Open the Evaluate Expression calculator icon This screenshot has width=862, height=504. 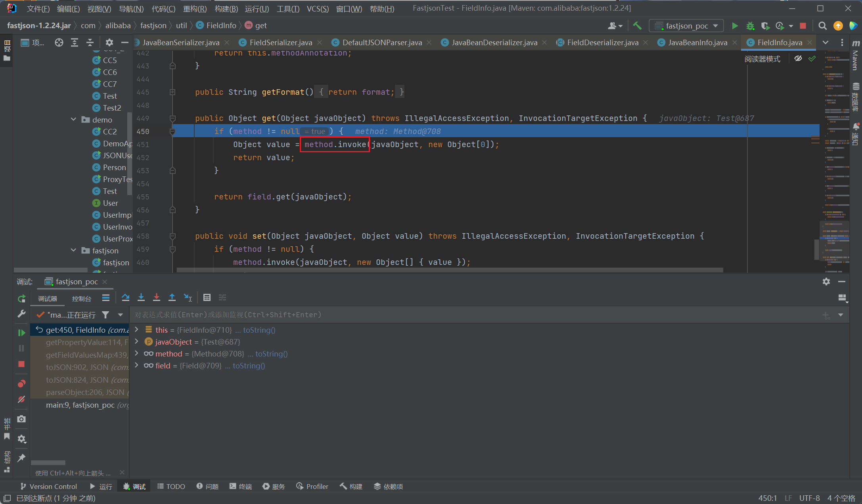coord(207,297)
